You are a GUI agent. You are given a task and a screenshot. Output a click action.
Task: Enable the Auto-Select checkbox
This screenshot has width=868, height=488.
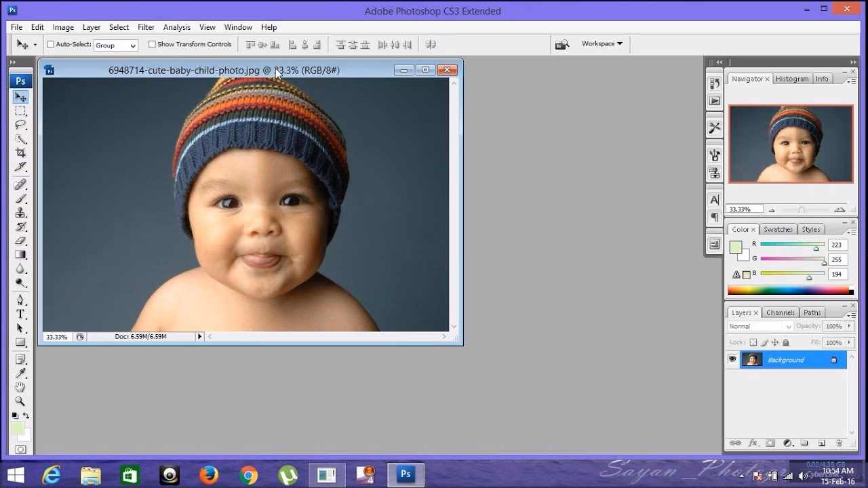50,44
